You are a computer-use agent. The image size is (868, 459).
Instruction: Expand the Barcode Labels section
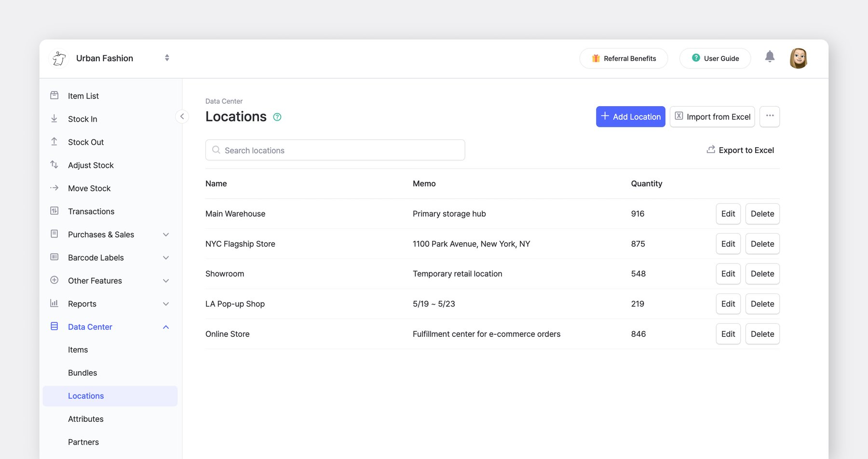[x=166, y=258]
